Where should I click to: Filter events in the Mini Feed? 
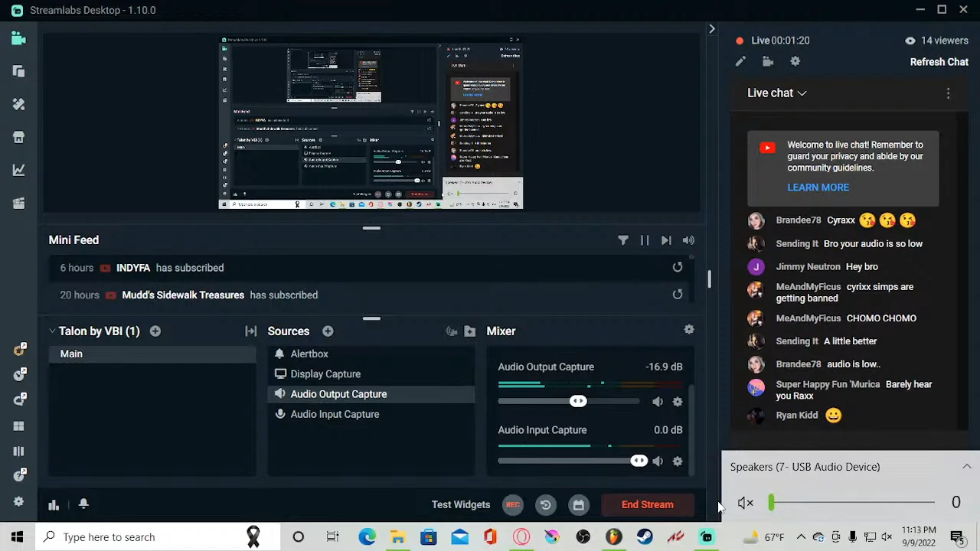(623, 240)
